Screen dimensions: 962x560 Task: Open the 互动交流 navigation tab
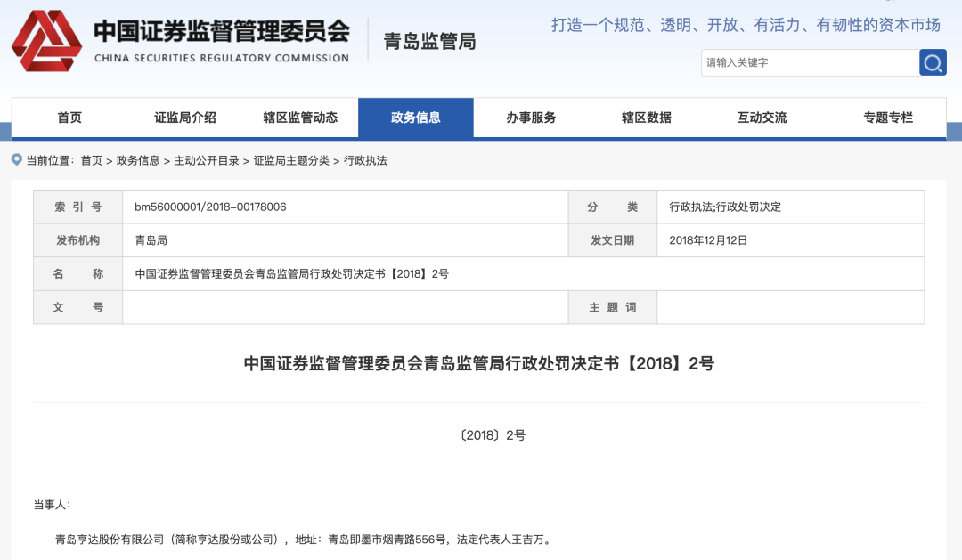[762, 118]
